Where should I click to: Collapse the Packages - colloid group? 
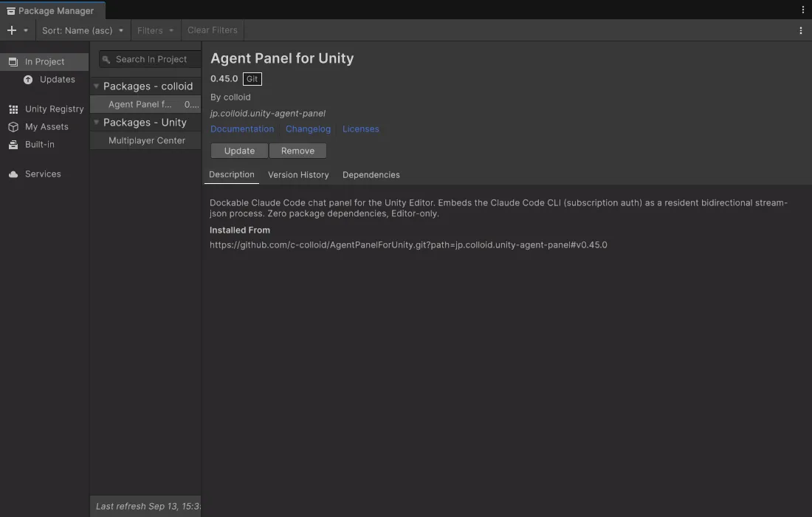[96, 86]
